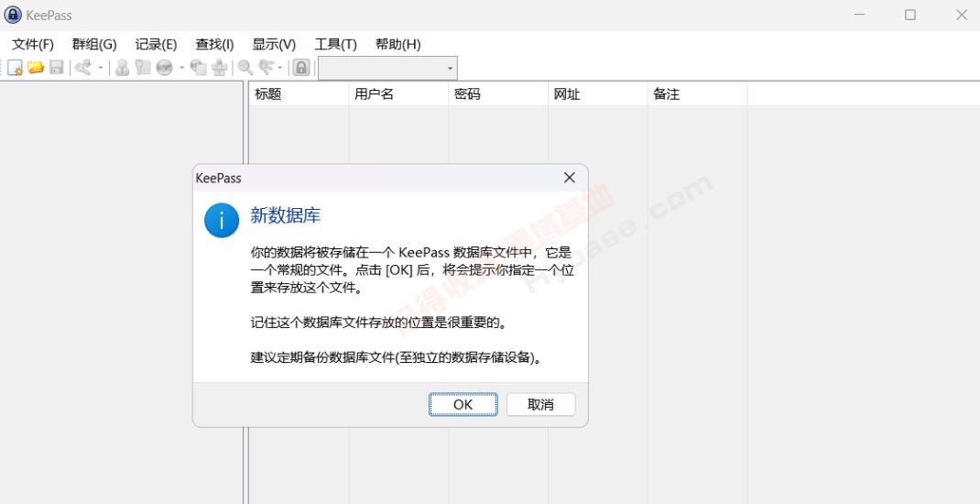Click the 标题 column header

coord(299,93)
